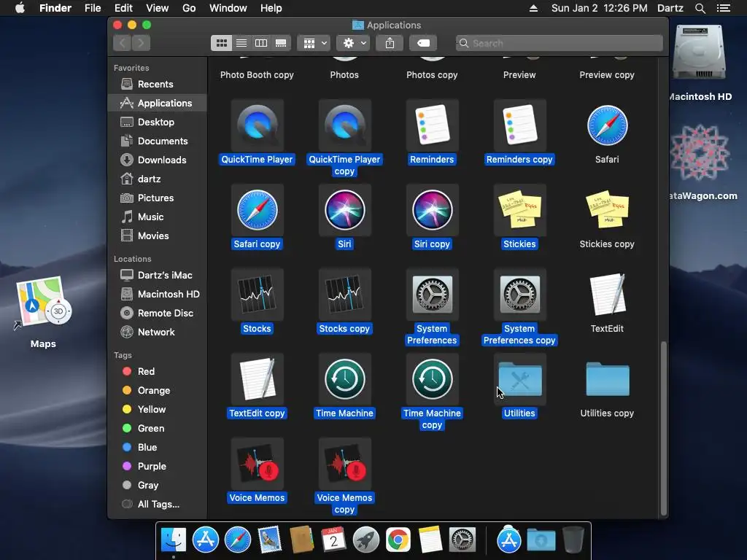Open the Go menu
Screen dimensions: 747x560
point(189,8)
